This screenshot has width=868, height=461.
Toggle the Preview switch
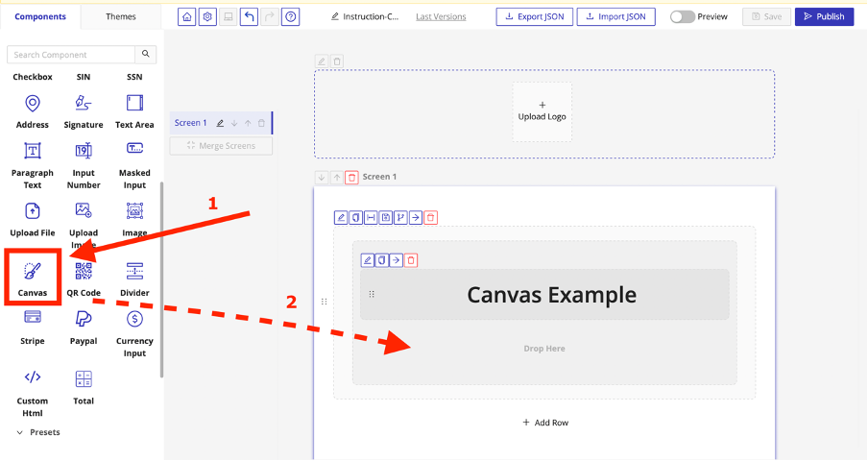tap(682, 16)
